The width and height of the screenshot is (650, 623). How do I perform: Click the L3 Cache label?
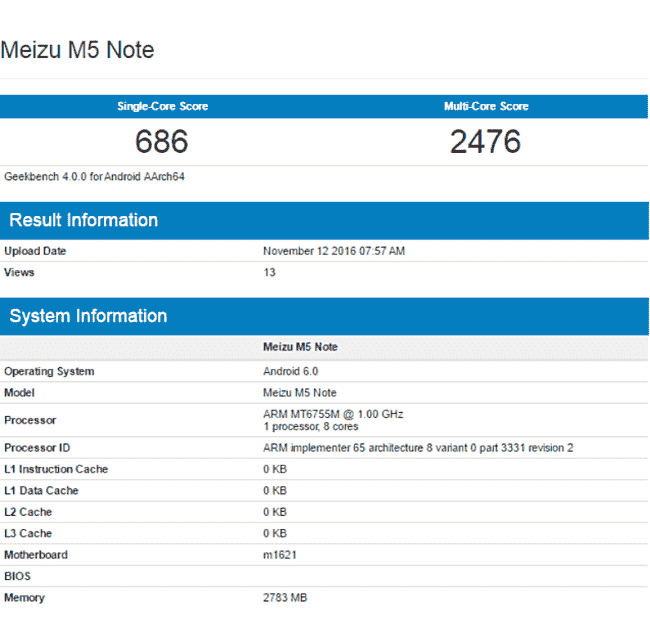28,533
